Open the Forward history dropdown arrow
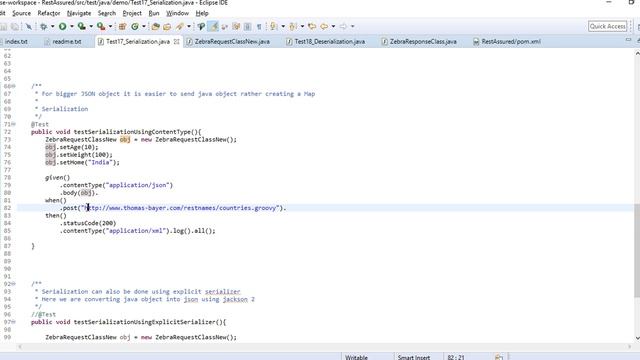Screen dimensions: 640x360 [352, 27]
